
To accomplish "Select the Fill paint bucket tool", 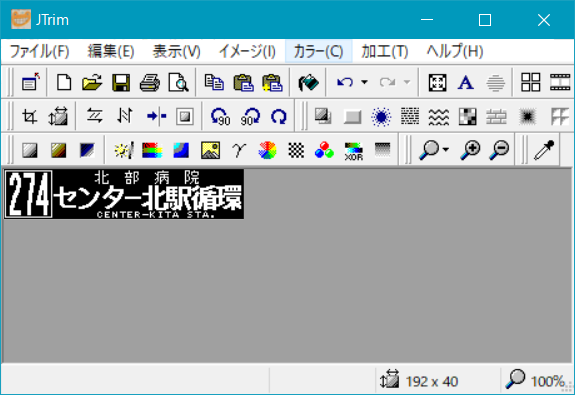I will [308, 82].
